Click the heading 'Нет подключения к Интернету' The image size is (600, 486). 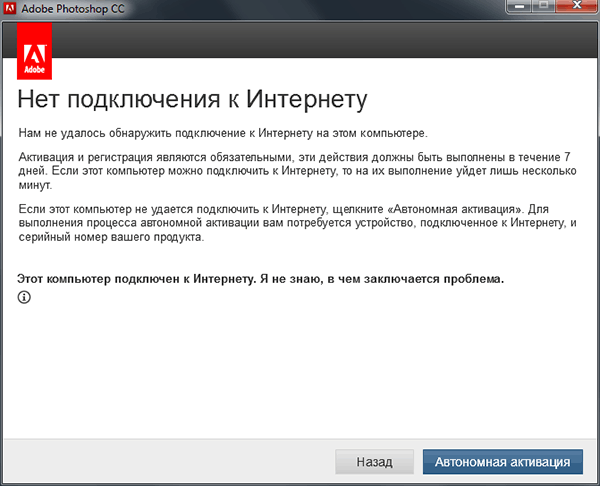pos(192,100)
